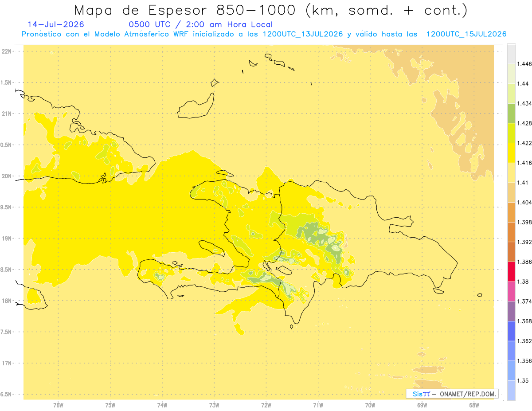
Task: Click the time label "0500 UTC / 2:00 am Hora Local"
Action: (200, 24)
